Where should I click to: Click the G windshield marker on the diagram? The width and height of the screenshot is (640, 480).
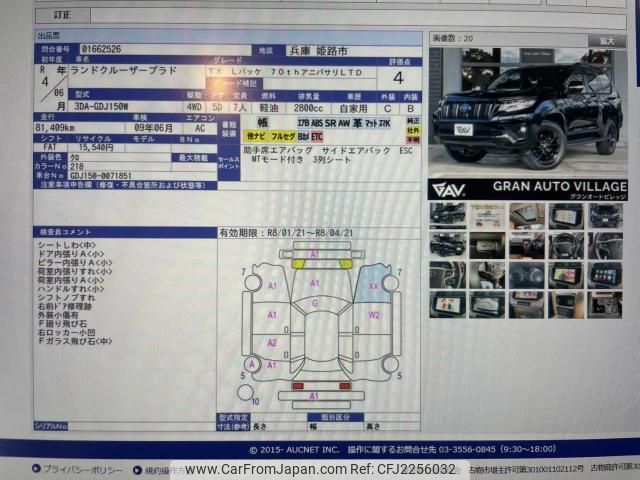click(315, 302)
